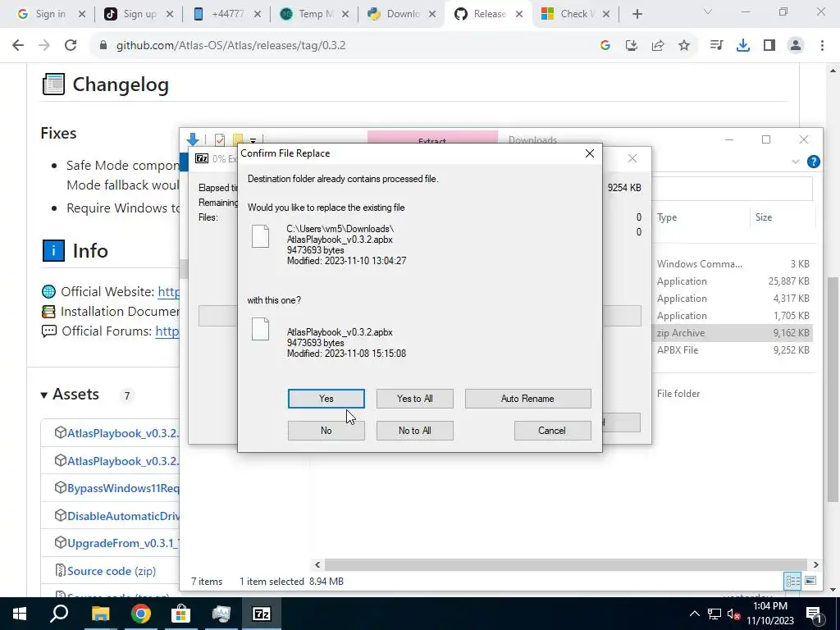
Task: Go back in Chrome browser
Action: 18,46
